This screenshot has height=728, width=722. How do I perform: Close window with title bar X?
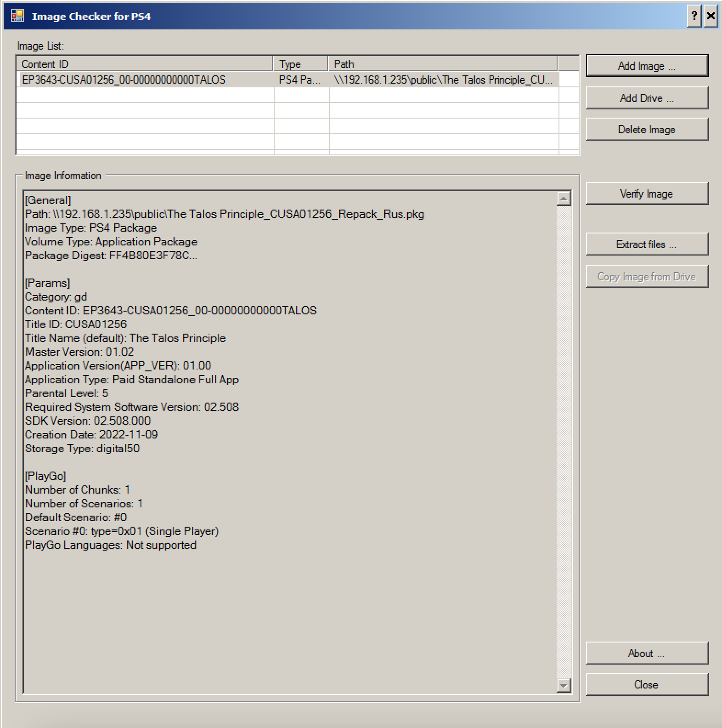711,16
